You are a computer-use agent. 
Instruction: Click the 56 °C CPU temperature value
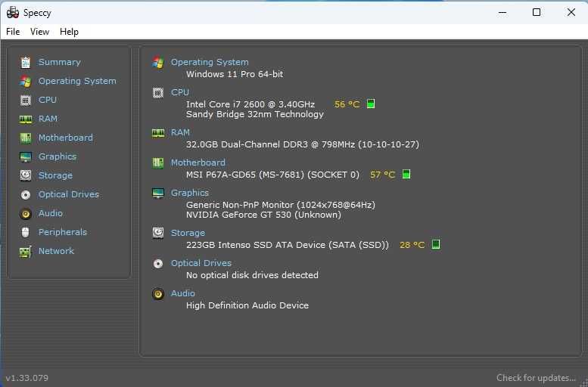pos(347,104)
